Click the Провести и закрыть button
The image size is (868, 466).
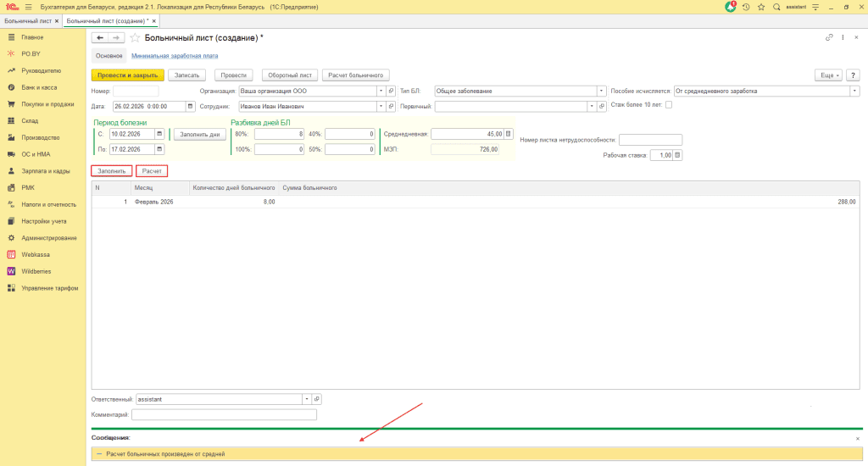click(127, 75)
